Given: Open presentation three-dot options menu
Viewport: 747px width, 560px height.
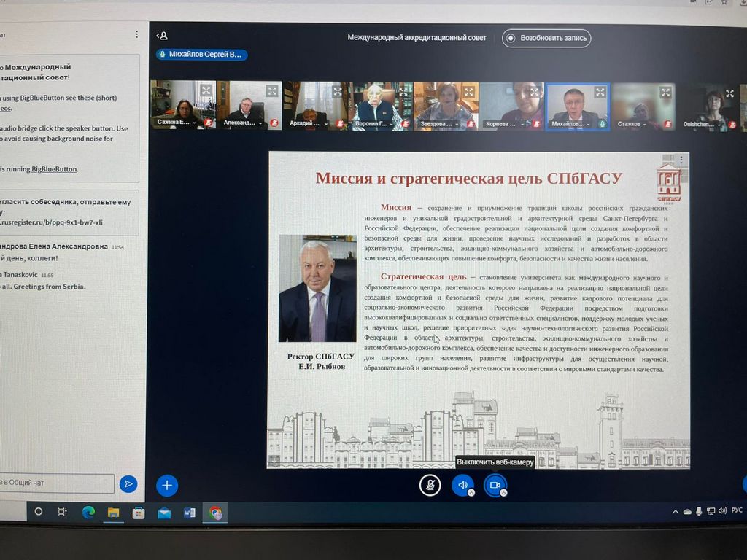Looking at the screenshot, I should [681, 160].
